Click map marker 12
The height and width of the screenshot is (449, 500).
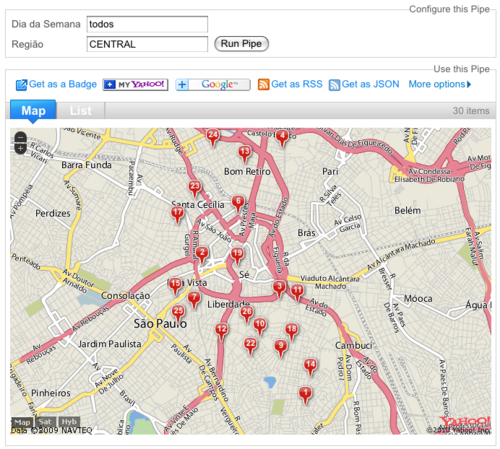pos(222,330)
